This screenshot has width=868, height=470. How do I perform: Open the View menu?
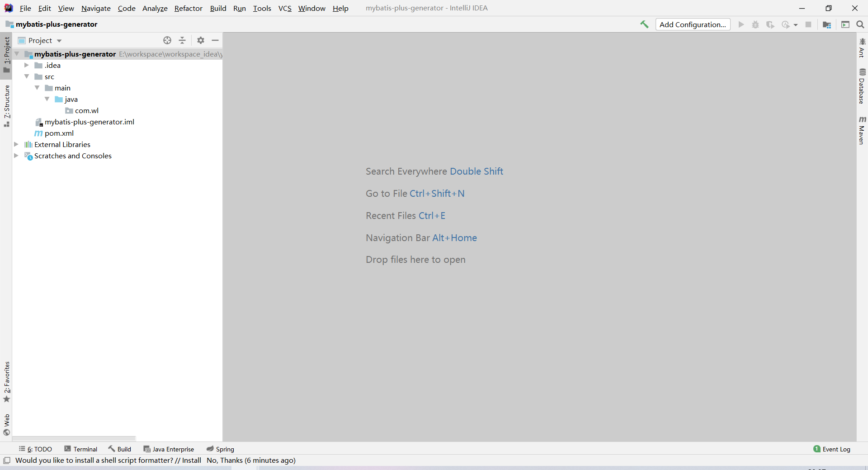pos(66,8)
